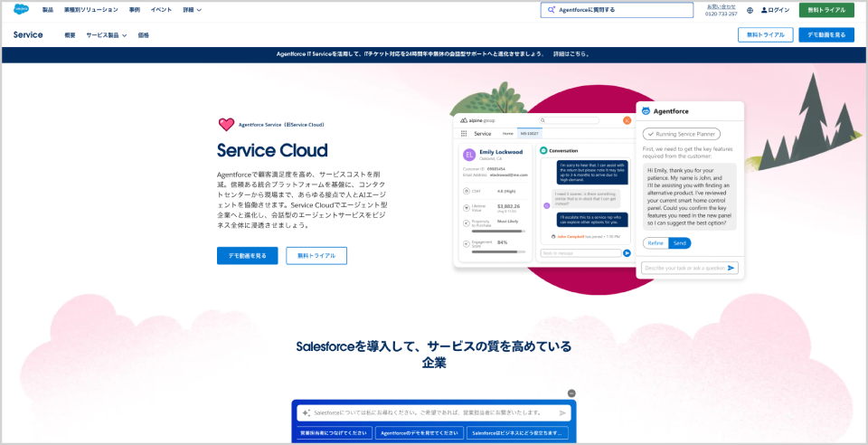Select the 営業担当者につなげてください suggestion
Viewport: 868px width, 445px height.
(334, 433)
